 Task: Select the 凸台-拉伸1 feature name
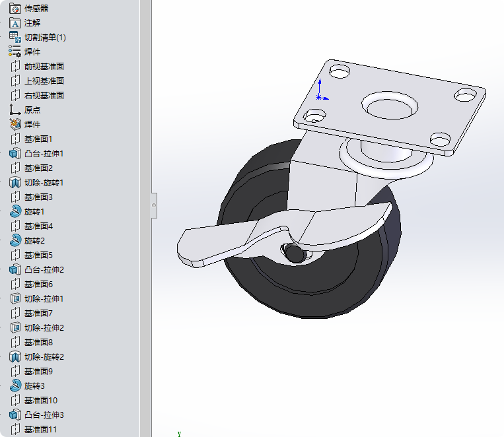pos(44,153)
